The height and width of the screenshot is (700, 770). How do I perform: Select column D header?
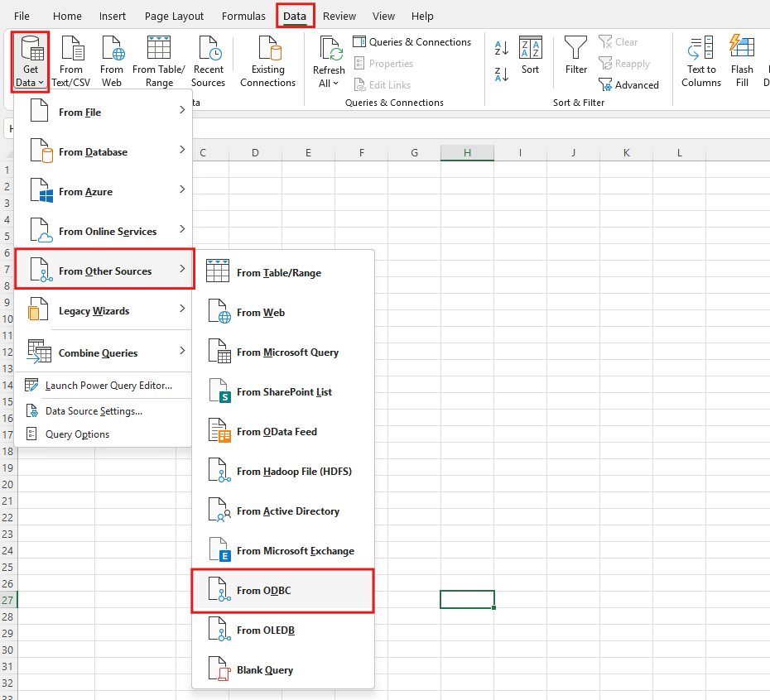pyautogui.click(x=255, y=153)
